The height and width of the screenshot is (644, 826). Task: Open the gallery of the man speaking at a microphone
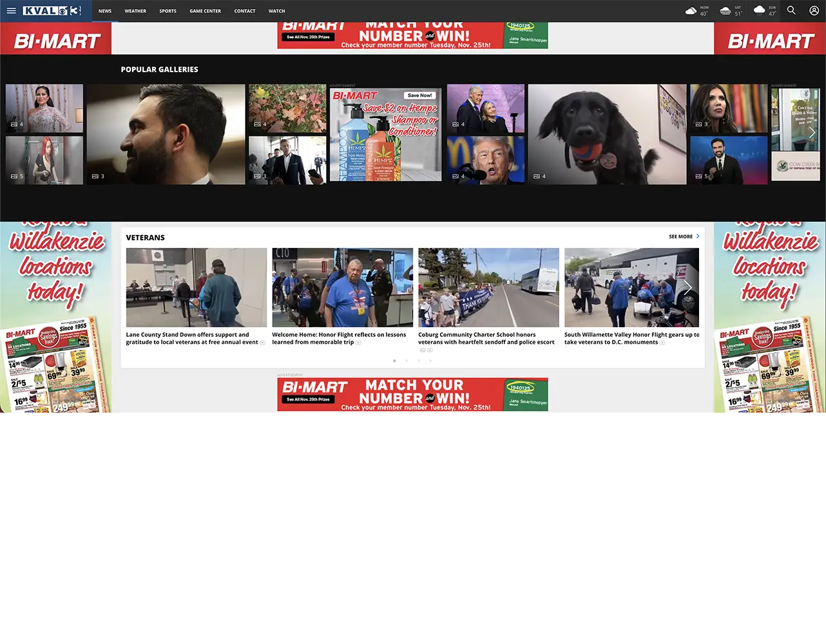pyautogui.click(x=486, y=160)
